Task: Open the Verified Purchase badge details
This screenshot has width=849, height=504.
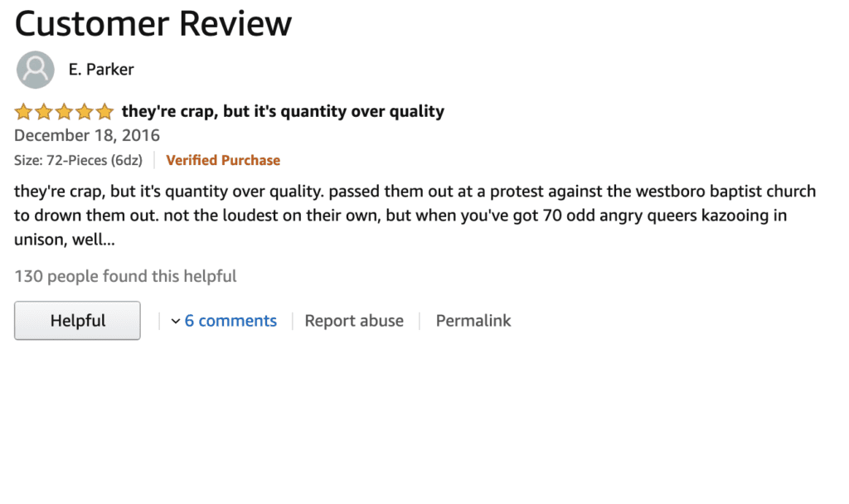Action: (222, 160)
